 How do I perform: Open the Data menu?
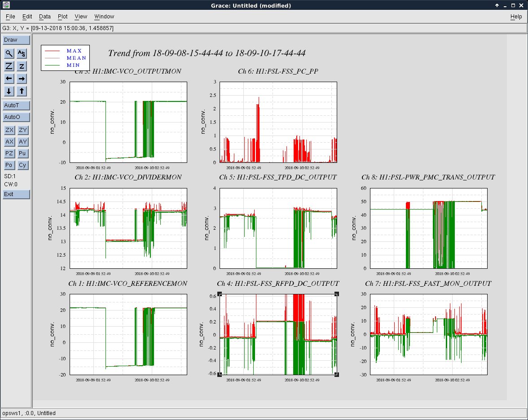click(x=45, y=17)
